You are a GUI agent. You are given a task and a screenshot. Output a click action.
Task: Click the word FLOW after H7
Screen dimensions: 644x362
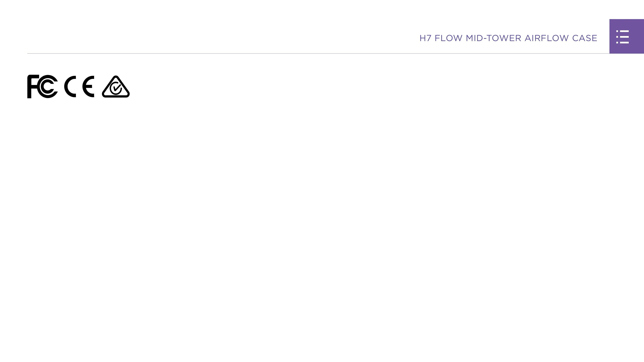pyautogui.click(x=448, y=38)
